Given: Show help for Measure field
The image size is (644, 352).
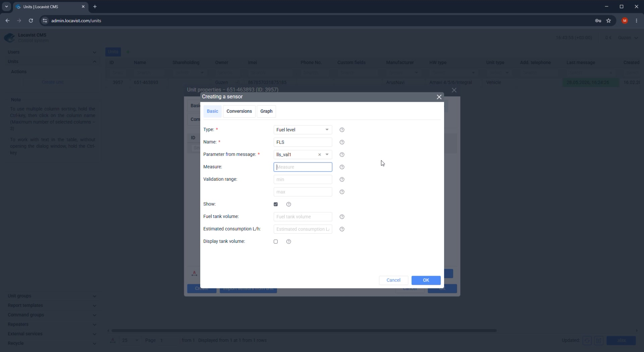Looking at the screenshot, I should pos(342,167).
